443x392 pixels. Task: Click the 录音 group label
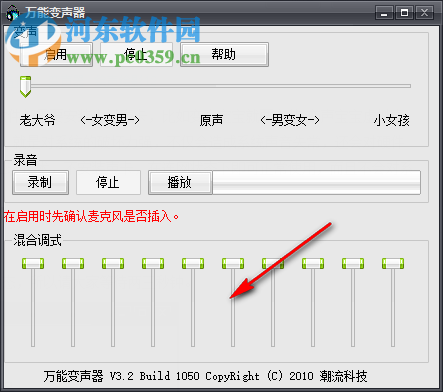[25, 160]
